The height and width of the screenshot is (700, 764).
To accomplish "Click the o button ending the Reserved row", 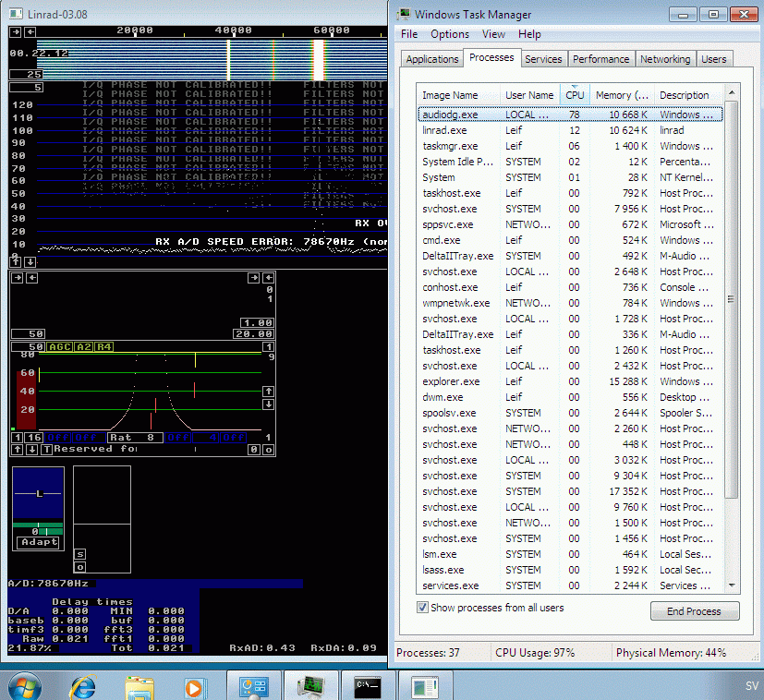I will click(268, 450).
